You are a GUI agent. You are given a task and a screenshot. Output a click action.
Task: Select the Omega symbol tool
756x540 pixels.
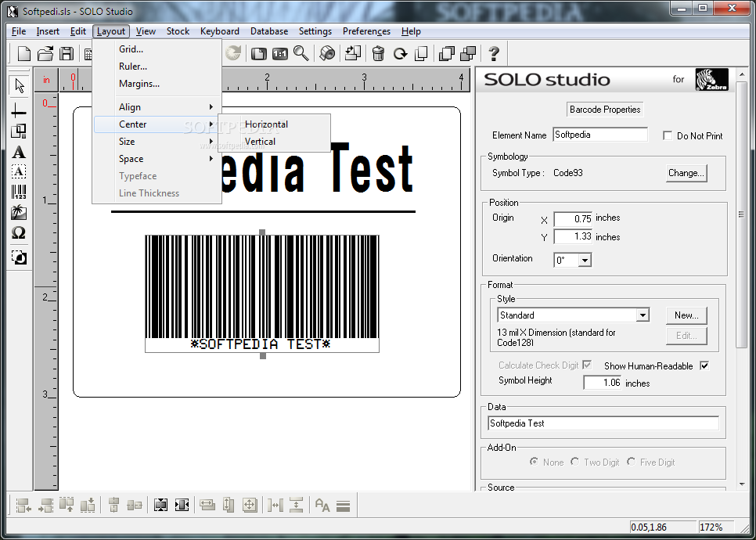pos(19,233)
